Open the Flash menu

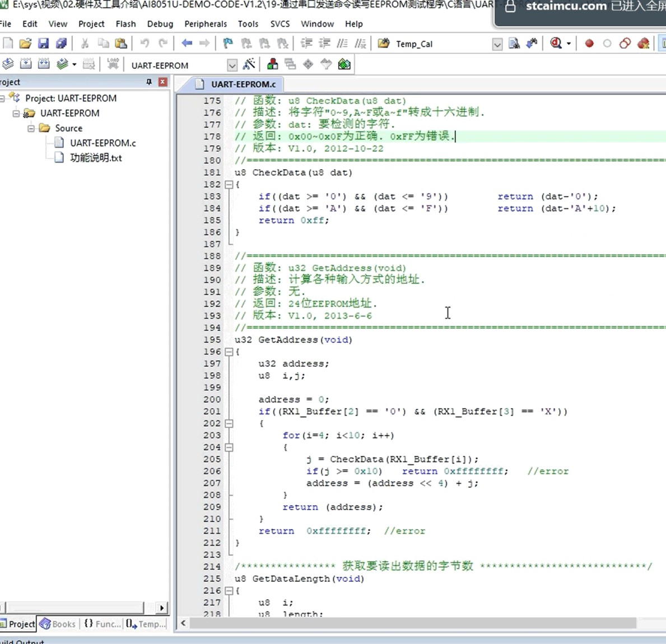(x=125, y=24)
